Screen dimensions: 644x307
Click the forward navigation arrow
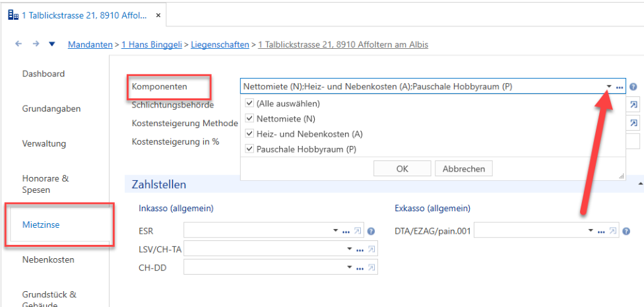36,44
